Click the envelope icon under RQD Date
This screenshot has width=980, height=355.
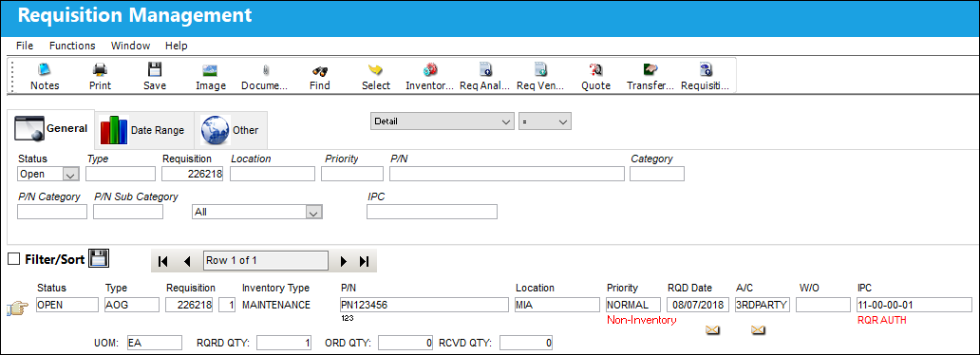click(712, 329)
